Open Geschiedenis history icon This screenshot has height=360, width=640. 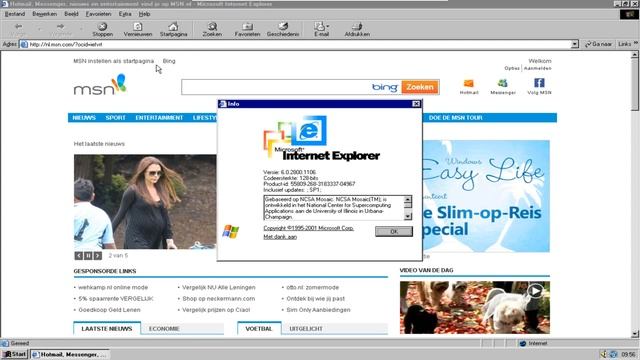(283, 27)
